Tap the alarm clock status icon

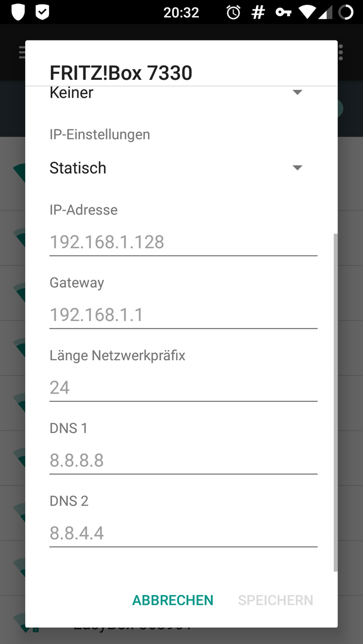pos(233,13)
